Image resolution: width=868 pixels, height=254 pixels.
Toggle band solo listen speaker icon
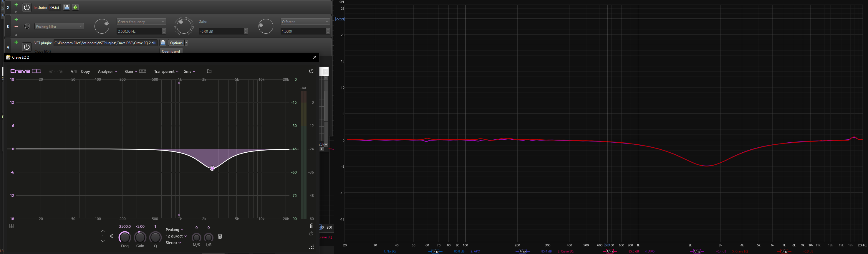pyautogui.click(x=112, y=236)
